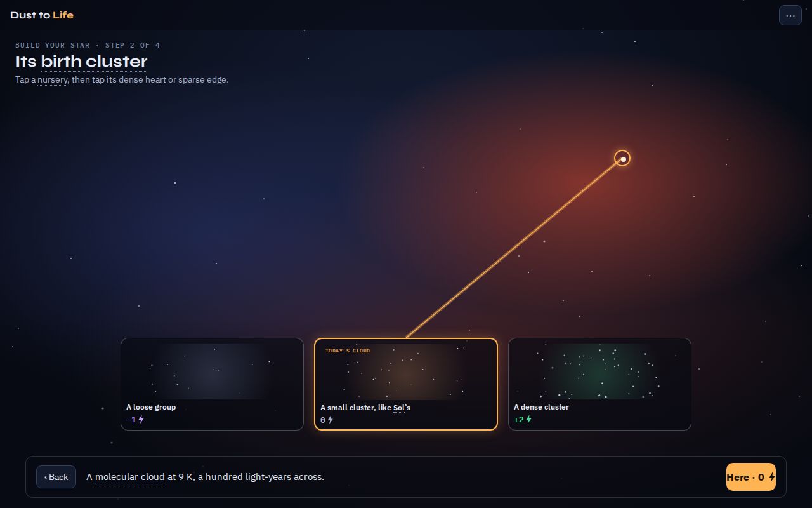Image resolution: width=812 pixels, height=508 pixels.
Task: Select the loose group cluster card
Action: 212,384
